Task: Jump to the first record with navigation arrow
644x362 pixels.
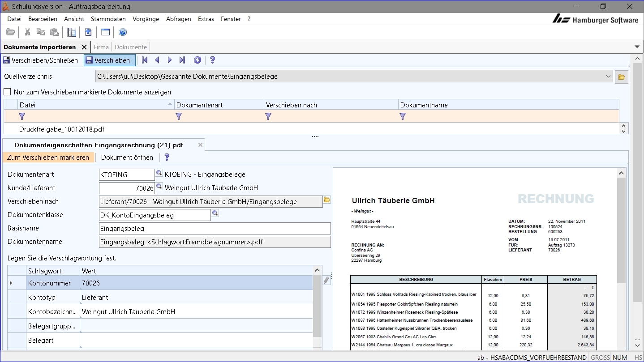Action: click(x=145, y=60)
